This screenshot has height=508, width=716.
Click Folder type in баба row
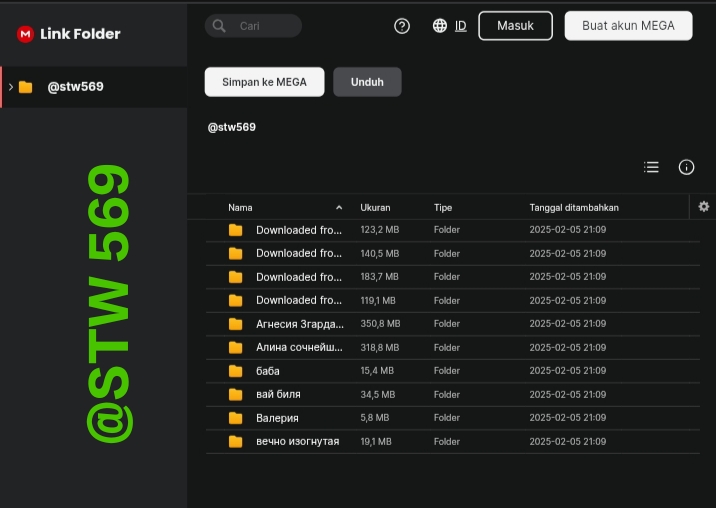tap(447, 370)
